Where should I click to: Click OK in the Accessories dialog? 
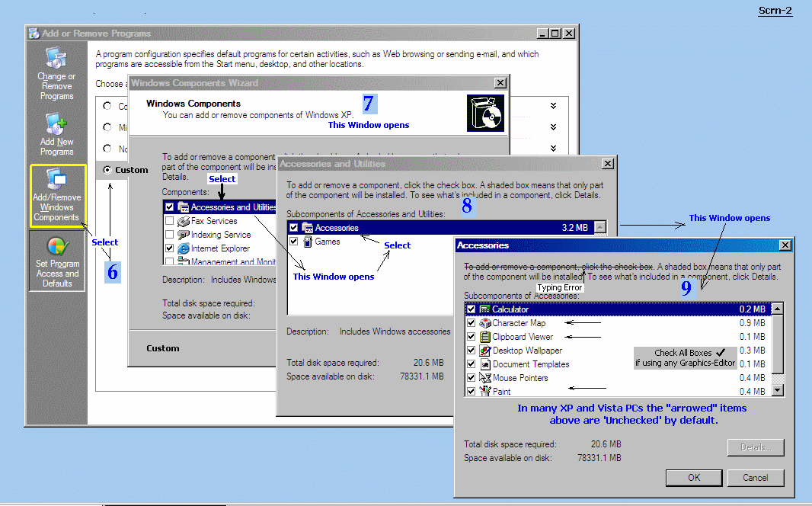(x=694, y=478)
